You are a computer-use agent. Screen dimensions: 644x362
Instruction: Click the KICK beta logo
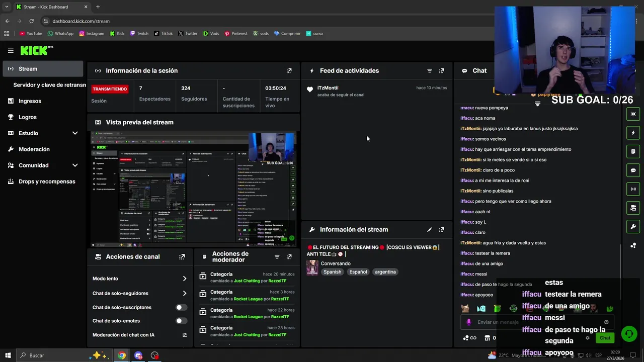[x=36, y=50]
